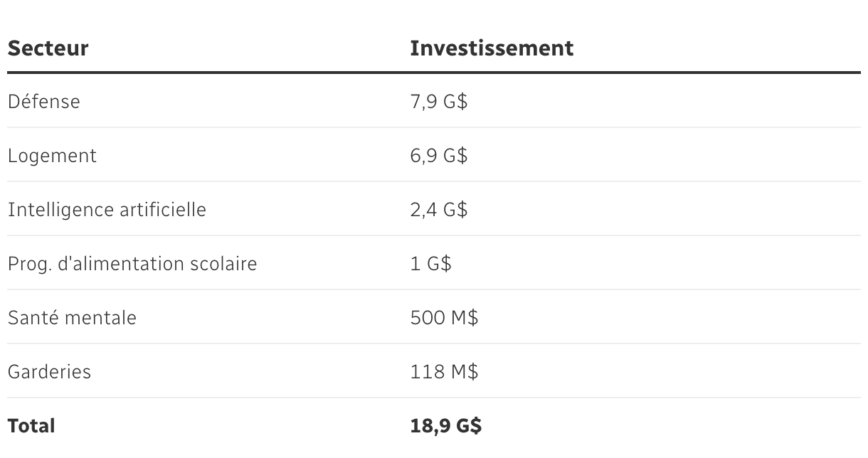Screen dimensions: 868x458
Task: Click the 7,9 G$ investment value
Action: pos(439,102)
